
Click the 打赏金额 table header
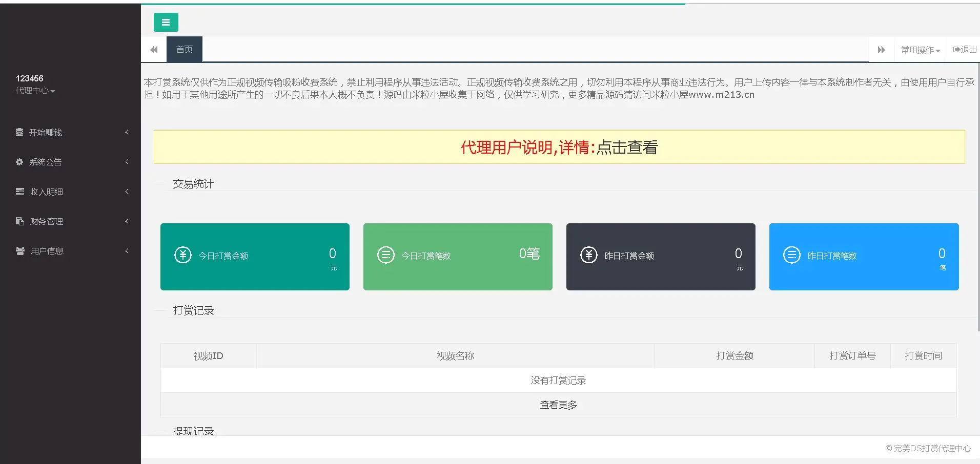point(734,355)
